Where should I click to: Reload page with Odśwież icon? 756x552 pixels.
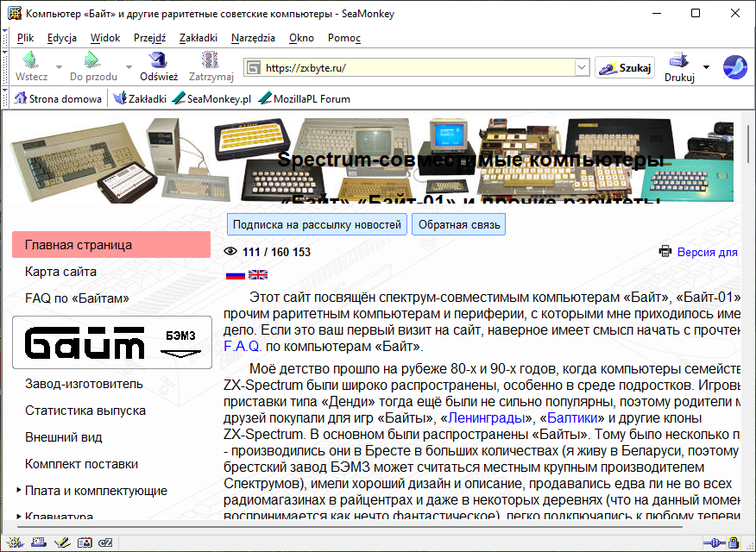[x=159, y=66]
